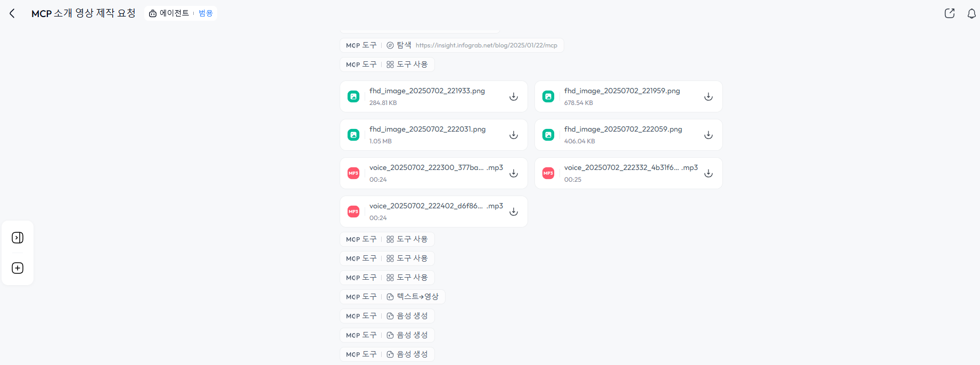Open first 도구 사용 chip above image files
Screen dimensions: 980x365
(x=387, y=64)
